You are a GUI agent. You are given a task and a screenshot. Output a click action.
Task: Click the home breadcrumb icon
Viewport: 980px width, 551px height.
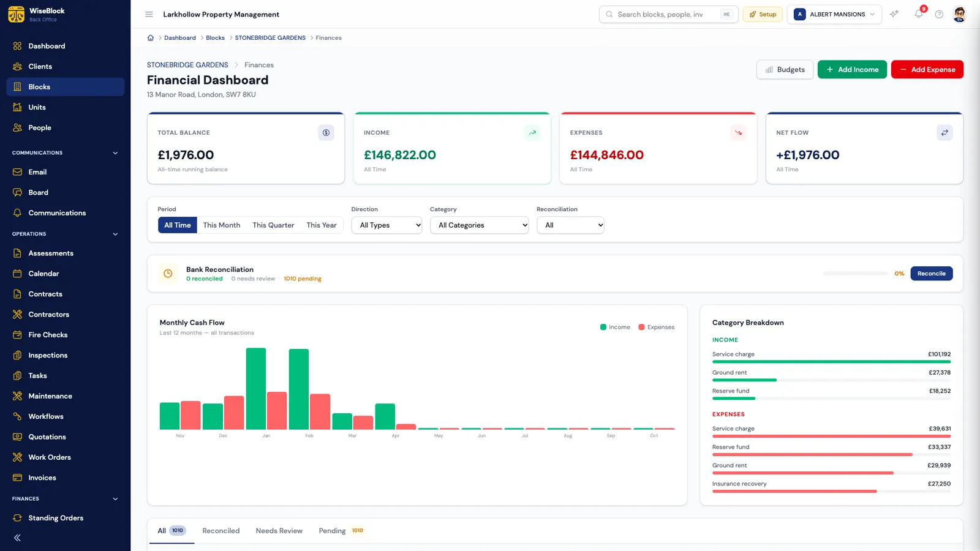point(151,38)
